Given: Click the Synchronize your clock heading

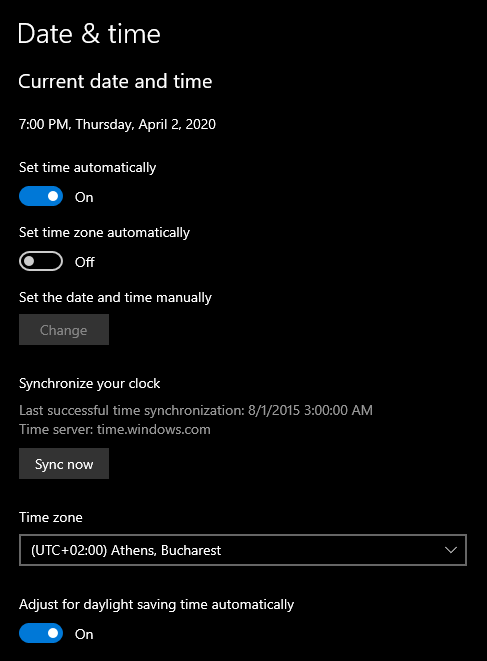Looking at the screenshot, I should tap(89, 384).
